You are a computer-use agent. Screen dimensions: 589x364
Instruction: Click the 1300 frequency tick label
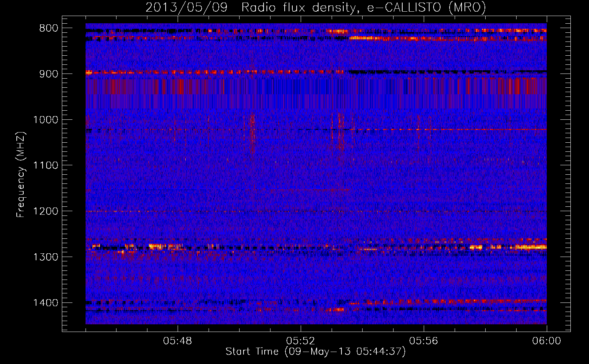(x=46, y=257)
